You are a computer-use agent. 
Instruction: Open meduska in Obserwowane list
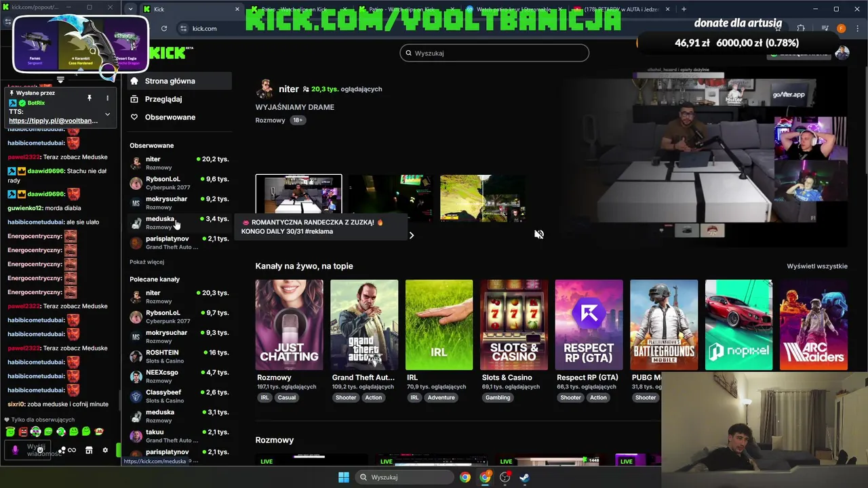click(179, 222)
